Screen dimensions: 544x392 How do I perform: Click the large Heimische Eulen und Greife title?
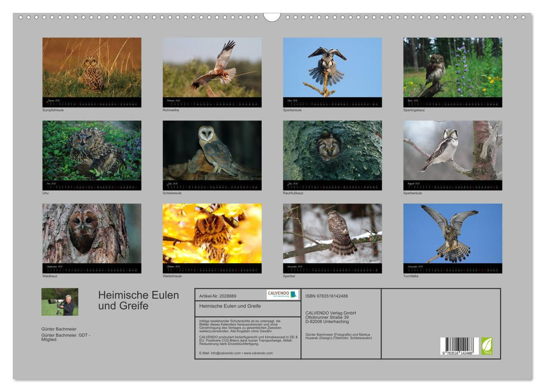[138, 300]
